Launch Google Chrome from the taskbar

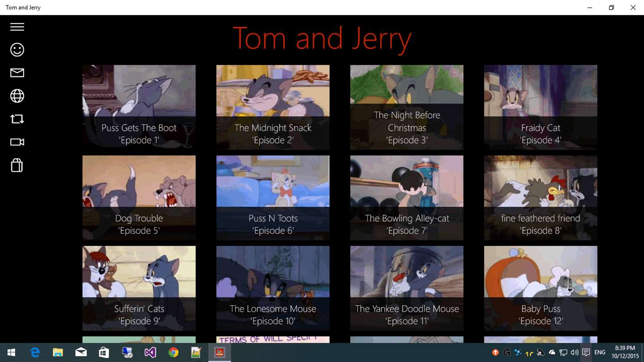pos(173,353)
